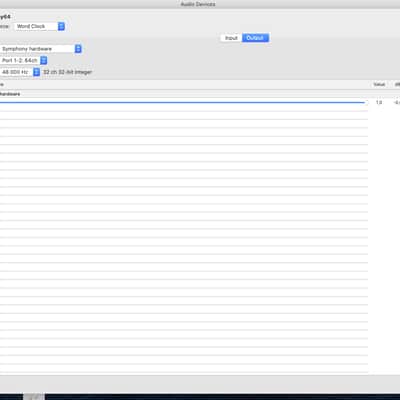Click the dB column header
Image resolution: width=400 pixels, height=400 pixels.
(x=397, y=85)
